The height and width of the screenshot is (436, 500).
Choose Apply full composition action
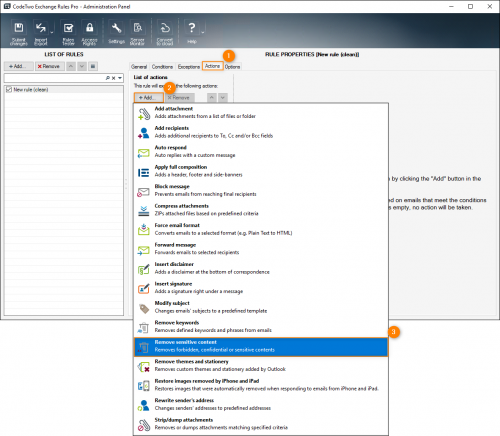point(261,171)
